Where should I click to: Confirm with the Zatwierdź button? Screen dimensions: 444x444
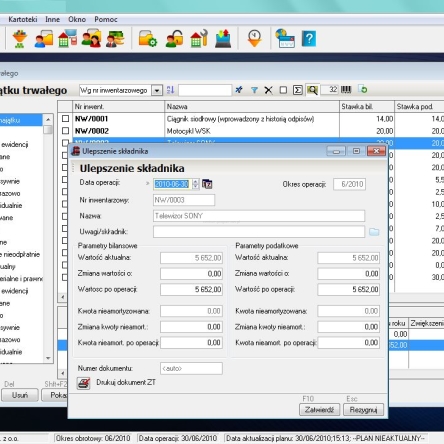coord(319,410)
